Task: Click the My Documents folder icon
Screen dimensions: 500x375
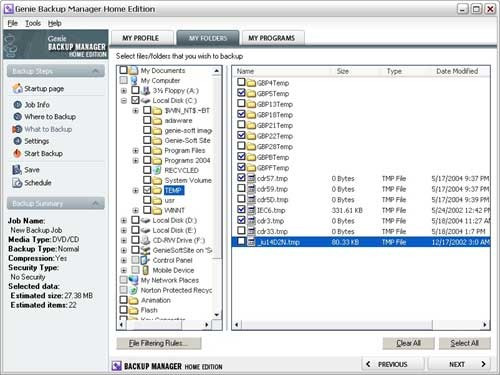Action: click(x=134, y=71)
